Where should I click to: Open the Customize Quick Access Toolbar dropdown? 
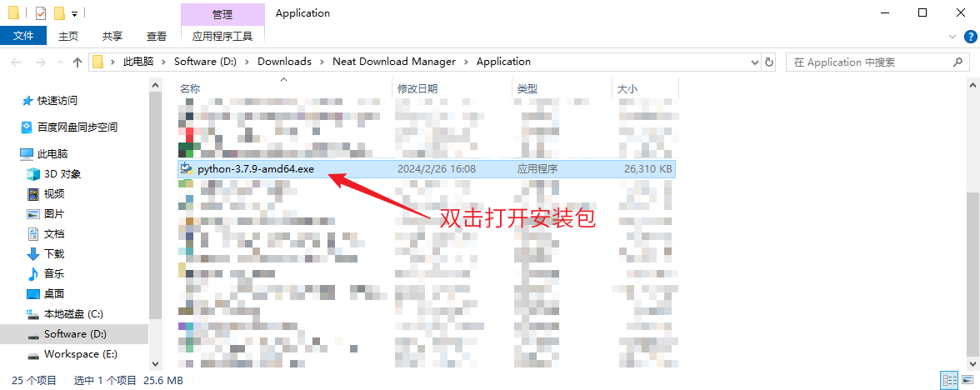pyautogui.click(x=74, y=14)
